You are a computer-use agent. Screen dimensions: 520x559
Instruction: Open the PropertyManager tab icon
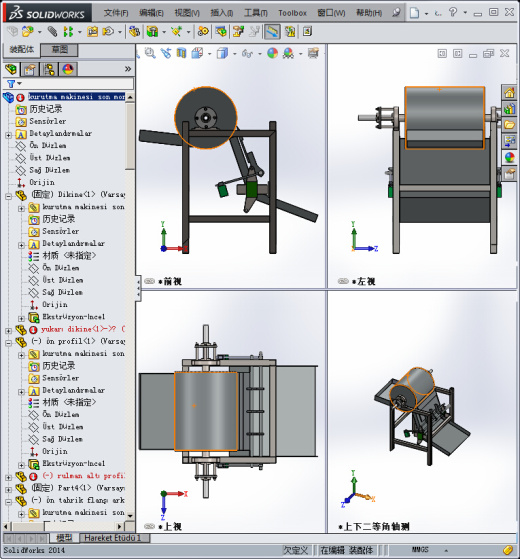coord(30,69)
